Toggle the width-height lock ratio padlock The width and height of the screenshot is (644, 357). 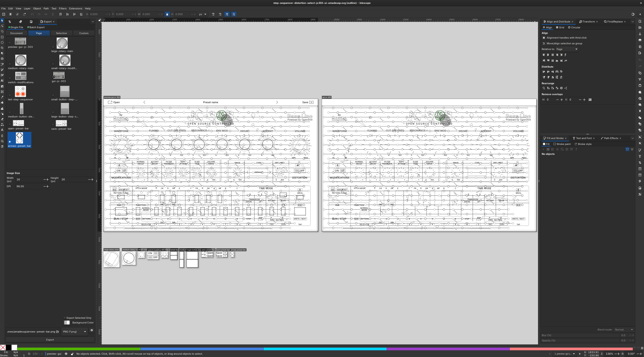pos(167,14)
